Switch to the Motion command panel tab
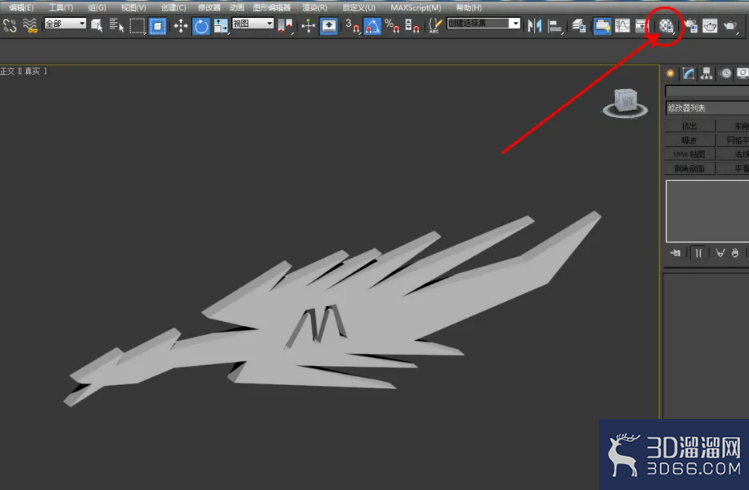Screen dimensions: 749x490 (x=726, y=73)
